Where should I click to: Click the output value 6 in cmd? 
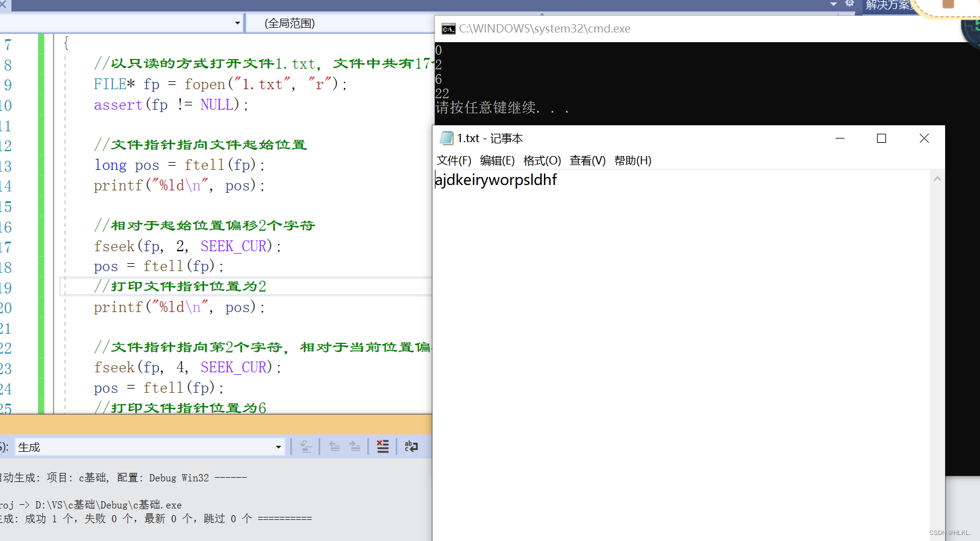[439, 79]
